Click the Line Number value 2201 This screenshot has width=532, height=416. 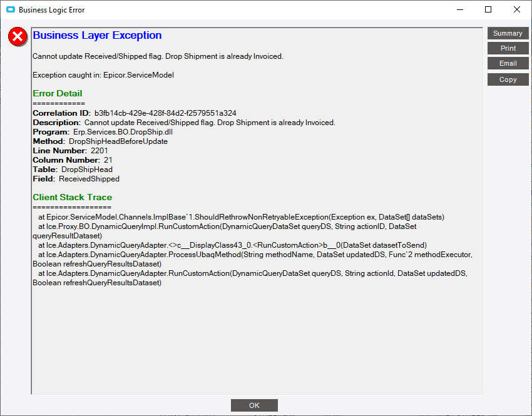(x=100, y=151)
